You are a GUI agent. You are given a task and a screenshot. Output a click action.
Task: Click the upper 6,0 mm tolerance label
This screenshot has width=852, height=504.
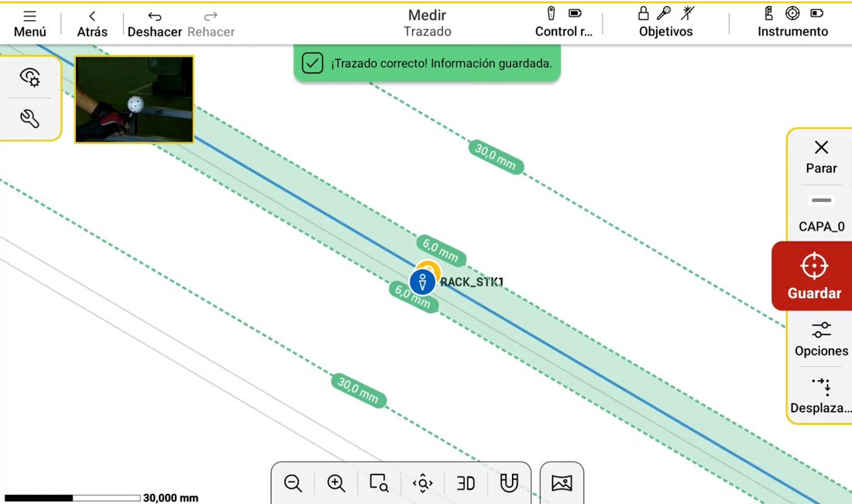coord(441,250)
